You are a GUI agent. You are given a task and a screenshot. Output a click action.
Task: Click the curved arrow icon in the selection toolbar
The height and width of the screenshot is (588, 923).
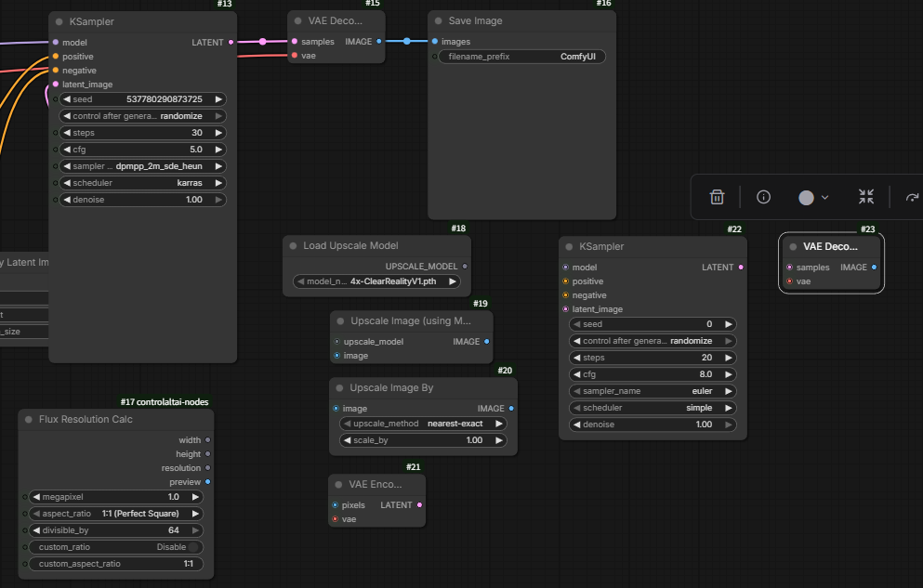pos(912,197)
